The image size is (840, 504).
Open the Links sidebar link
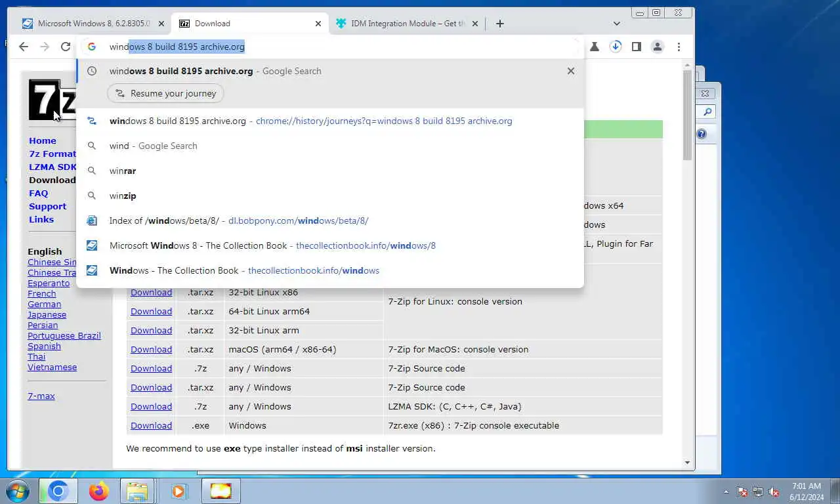(41, 219)
